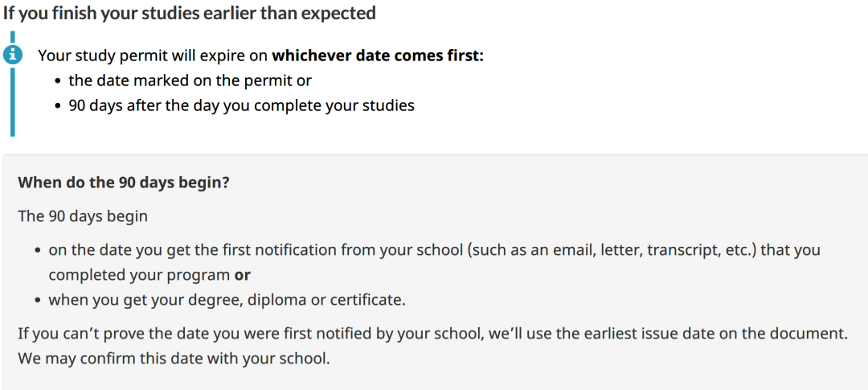Click 'When do the 90 days begin?' heading
Viewport: 868px width, 390px height.
coord(124,183)
